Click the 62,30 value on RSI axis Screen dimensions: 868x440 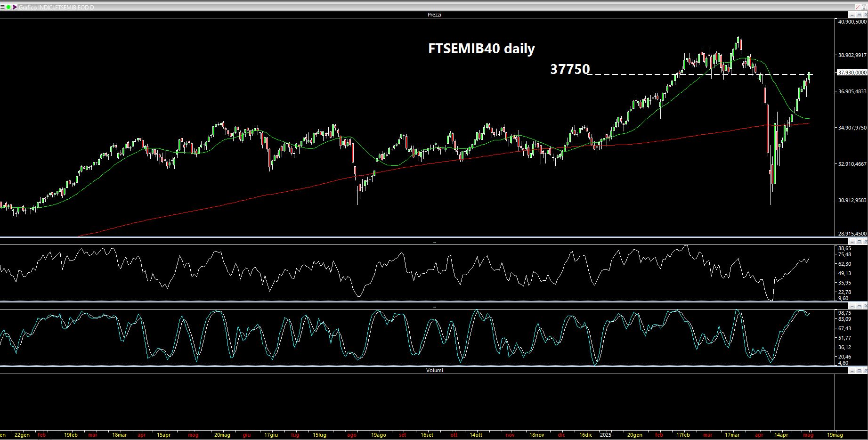[844, 264]
